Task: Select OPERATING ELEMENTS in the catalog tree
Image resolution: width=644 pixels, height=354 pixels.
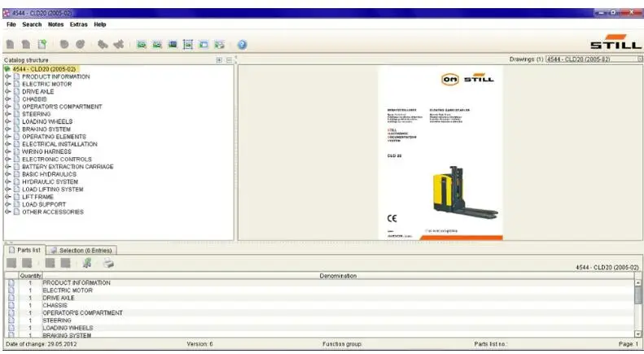Action: [55, 137]
